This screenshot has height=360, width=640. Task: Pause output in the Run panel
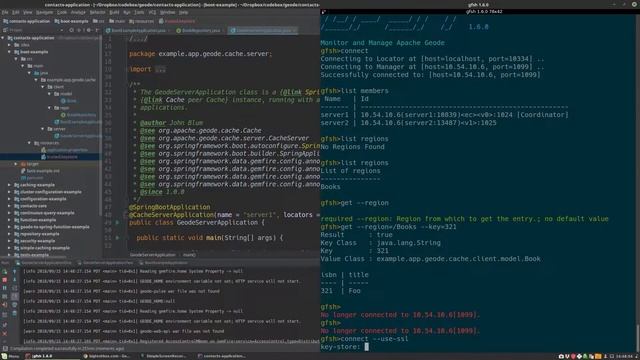click(x=4, y=288)
